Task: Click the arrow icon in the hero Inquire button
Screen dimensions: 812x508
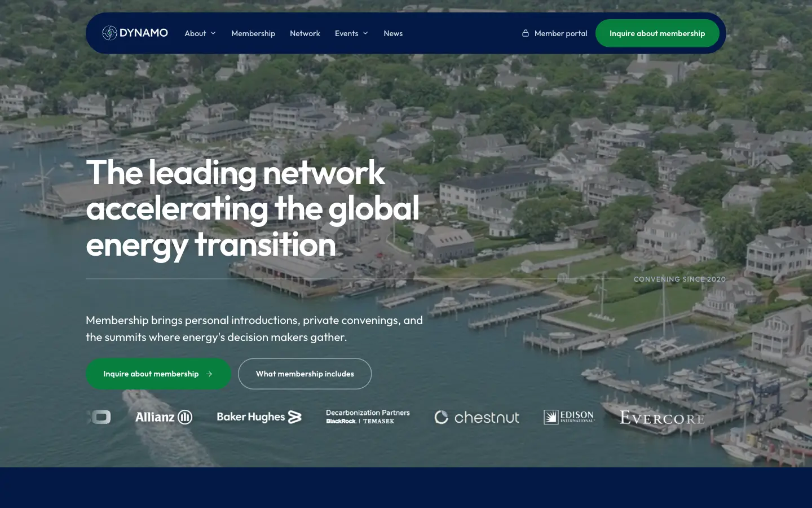Action: 209,374
